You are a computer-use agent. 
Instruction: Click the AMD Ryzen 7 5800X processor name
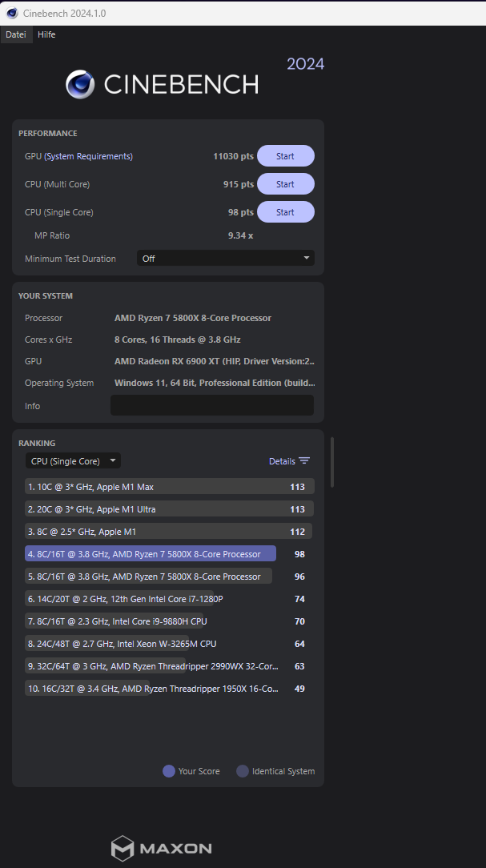[x=193, y=319]
